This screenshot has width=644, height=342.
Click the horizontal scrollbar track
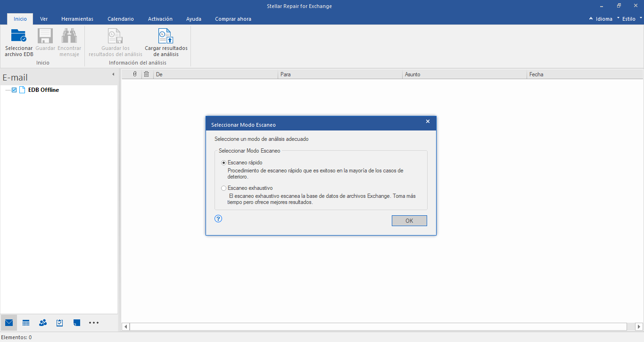379,326
